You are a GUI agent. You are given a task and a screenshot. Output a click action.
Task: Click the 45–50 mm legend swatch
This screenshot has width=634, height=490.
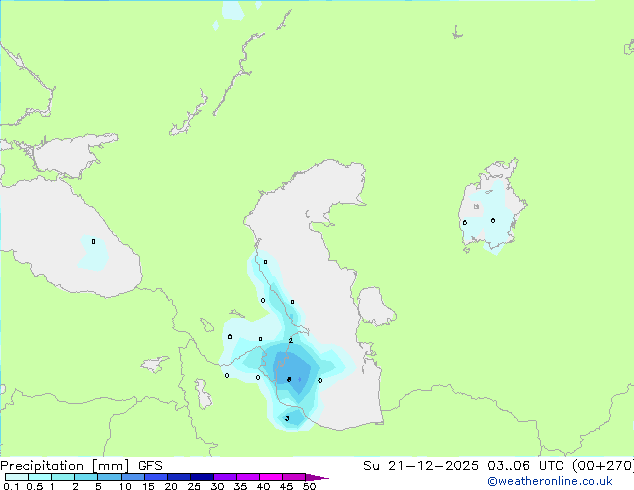pos(294,477)
